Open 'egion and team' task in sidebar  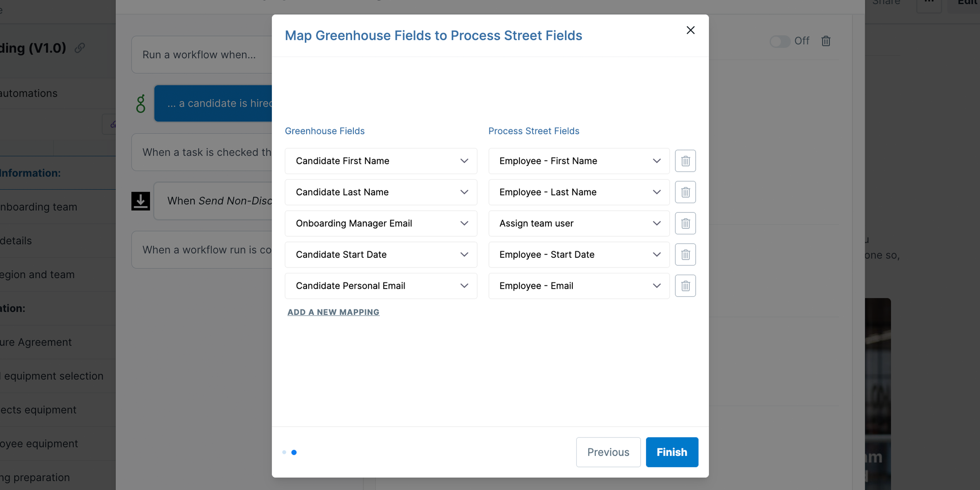58,274
